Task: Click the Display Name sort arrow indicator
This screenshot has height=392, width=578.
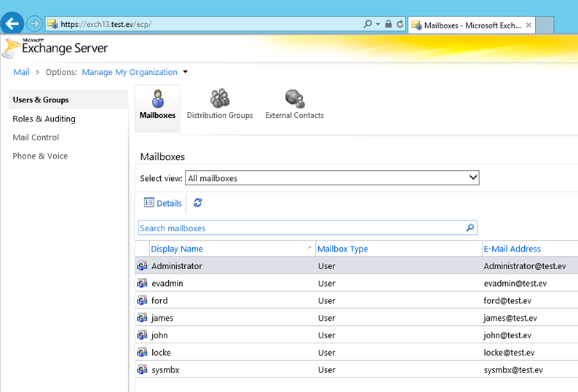Action: [309, 247]
